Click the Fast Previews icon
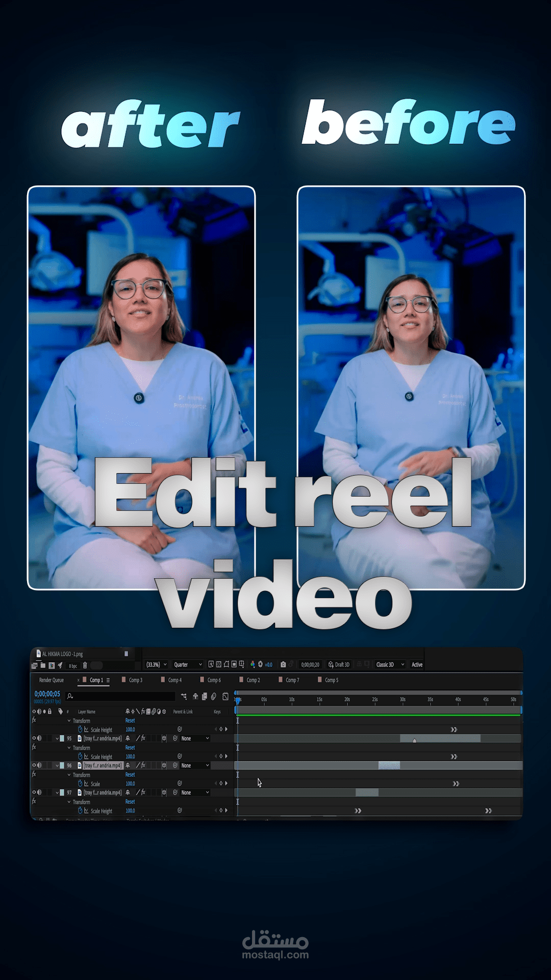551x980 pixels. click(x=211, y=664)
